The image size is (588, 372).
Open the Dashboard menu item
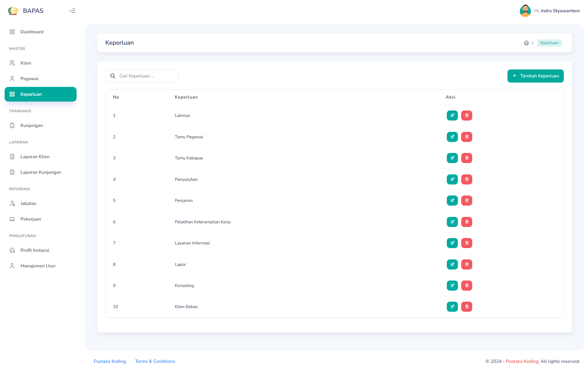(x=32, y=32)
